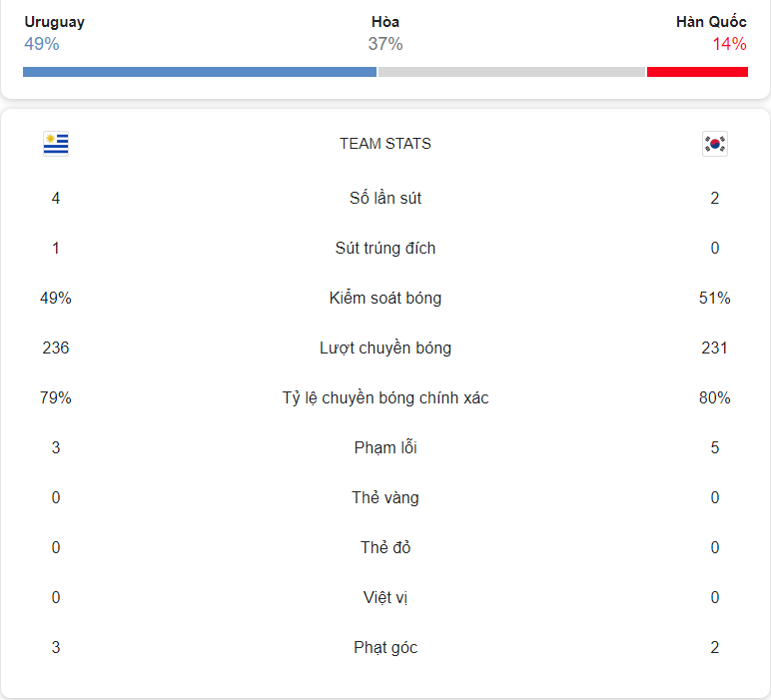Click the South Korea flag icon
771x700 pixels.
tap(714, 144)
